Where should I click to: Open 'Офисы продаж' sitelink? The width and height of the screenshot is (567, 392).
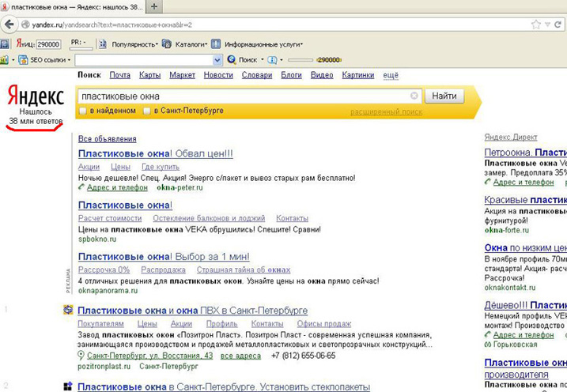pos(324,323)
